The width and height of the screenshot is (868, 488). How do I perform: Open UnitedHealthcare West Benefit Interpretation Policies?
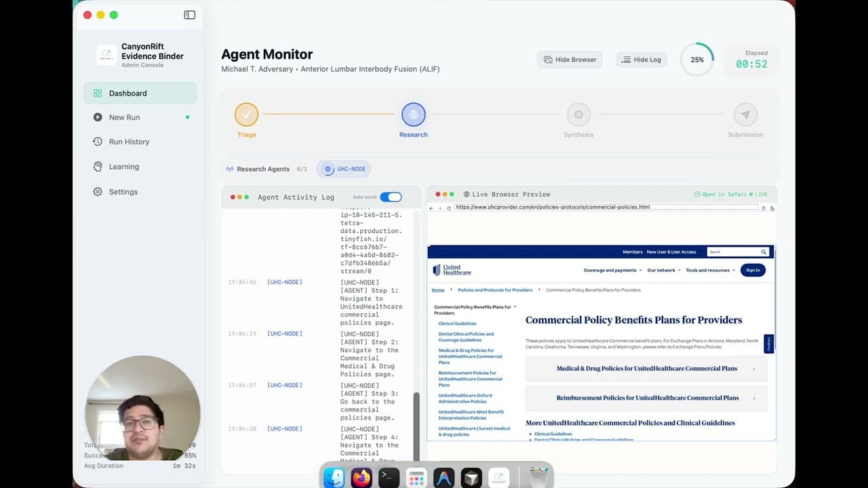click(x=471, y=415)
